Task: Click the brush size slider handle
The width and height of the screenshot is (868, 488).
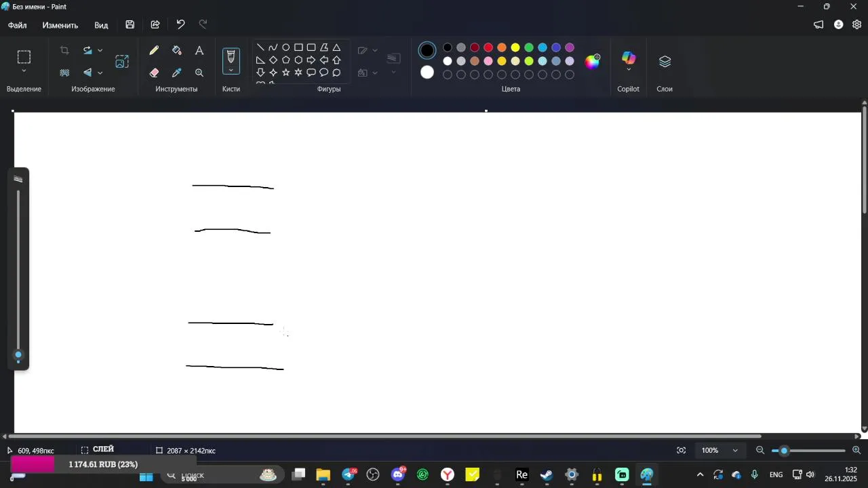Action: (x=18, y=354)
